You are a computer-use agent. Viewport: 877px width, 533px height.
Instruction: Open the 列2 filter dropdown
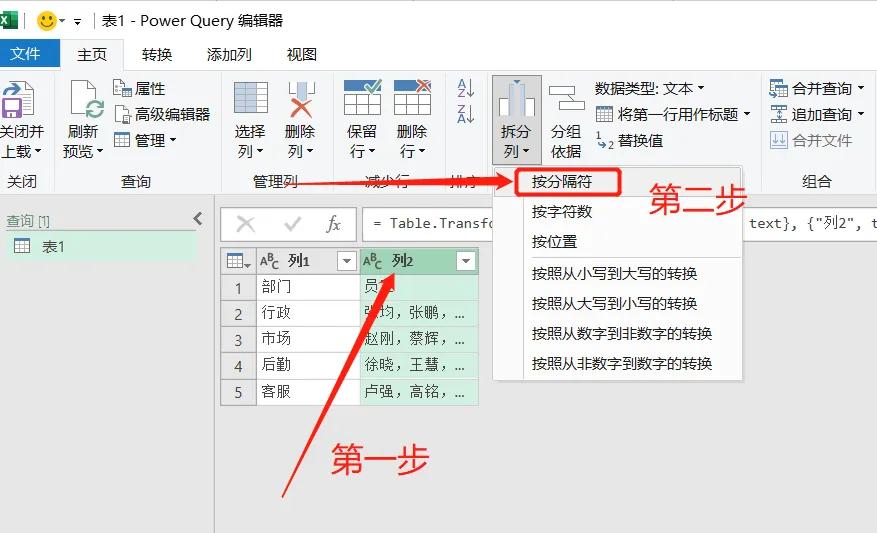466,261
